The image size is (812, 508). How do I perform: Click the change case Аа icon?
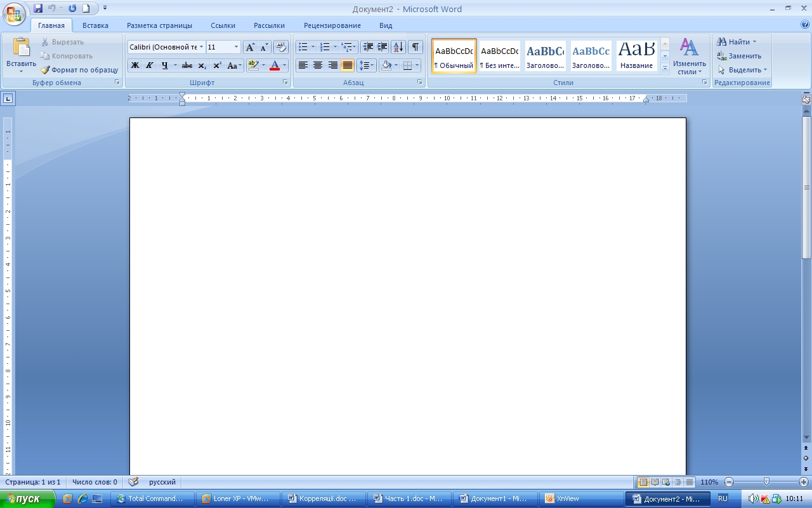[234, 65]
